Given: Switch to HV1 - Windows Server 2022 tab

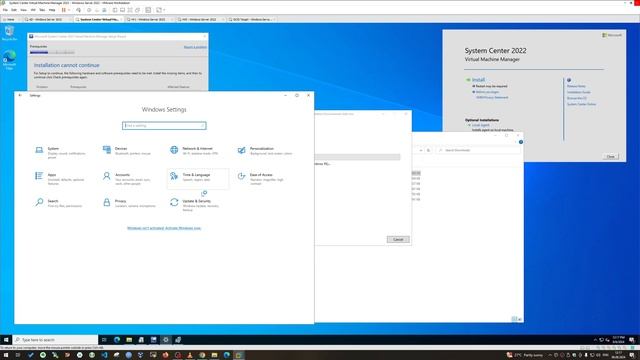Looking at the screenshot, I should [149, 19].
